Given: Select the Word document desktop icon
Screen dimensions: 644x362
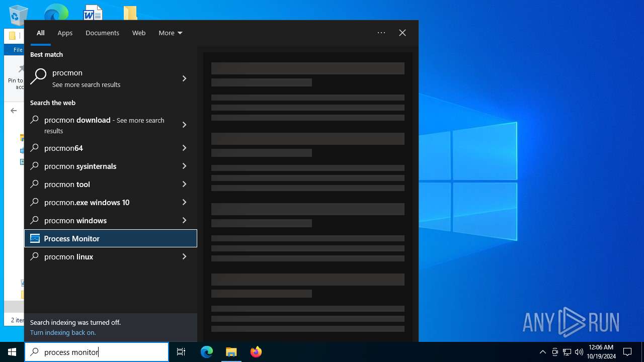Looking at the screenshot, I should (93, 12).
